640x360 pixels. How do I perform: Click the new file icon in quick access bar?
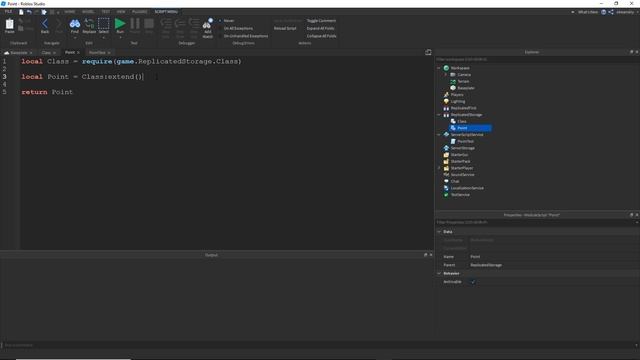(21, 12)
